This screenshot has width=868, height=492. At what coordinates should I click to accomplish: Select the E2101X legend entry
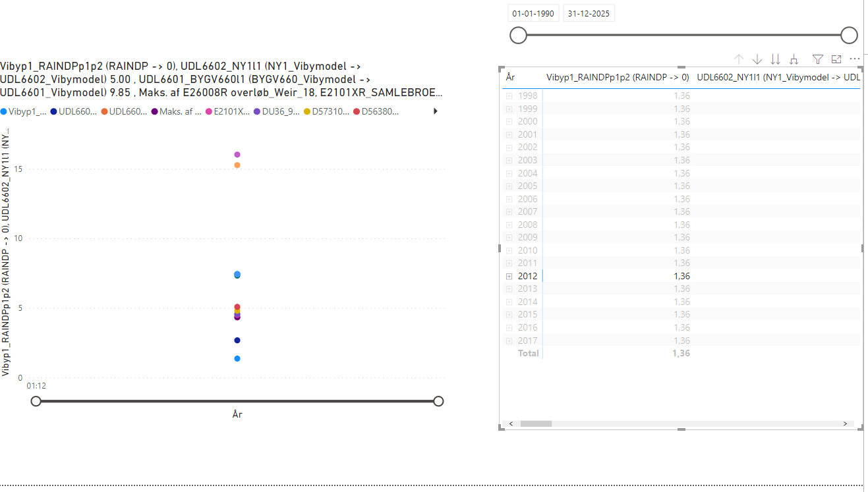click(x=228, y=112)
